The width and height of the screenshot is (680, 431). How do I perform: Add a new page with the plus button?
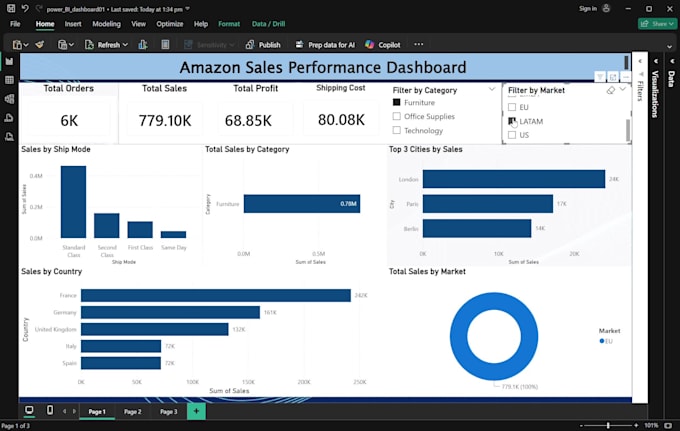click(196, 411)
